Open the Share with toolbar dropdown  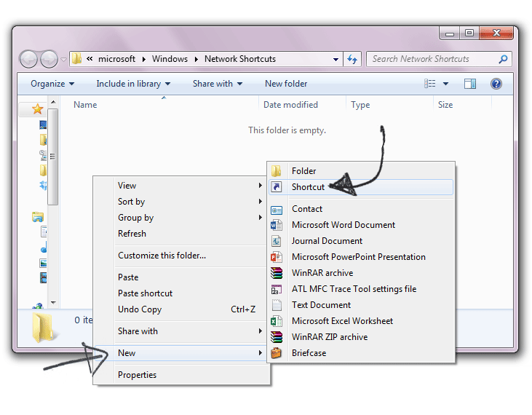click(x=218, y=84)
